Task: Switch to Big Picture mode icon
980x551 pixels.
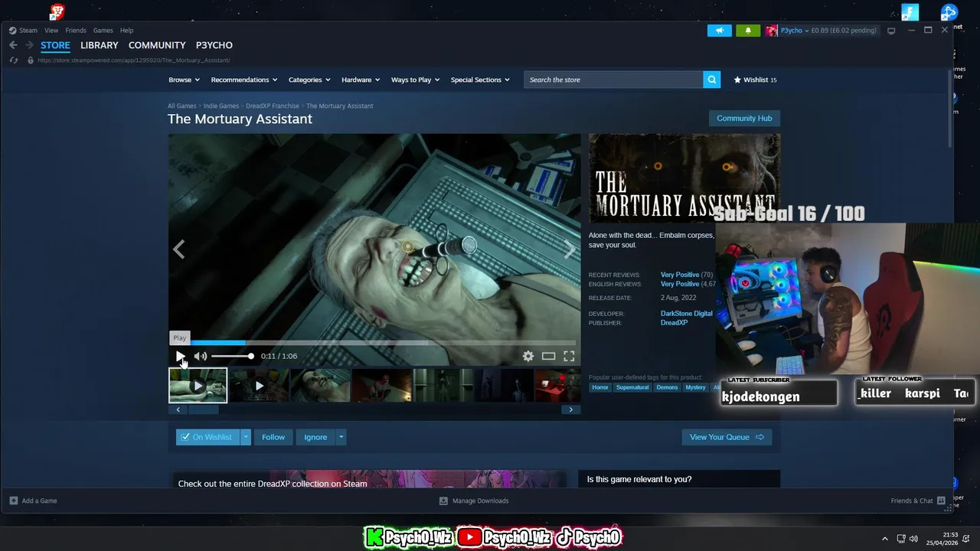Action: pyautogui.click(x=891, y=31)
